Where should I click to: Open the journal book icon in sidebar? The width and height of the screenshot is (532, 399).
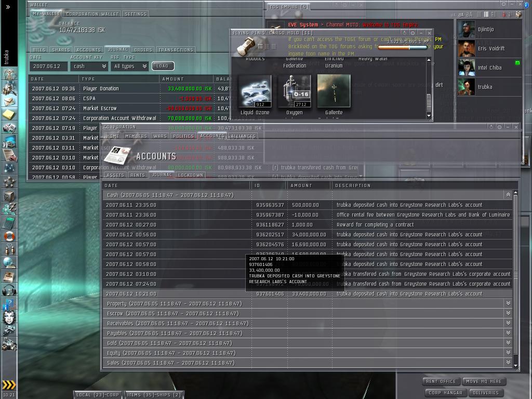9,276
